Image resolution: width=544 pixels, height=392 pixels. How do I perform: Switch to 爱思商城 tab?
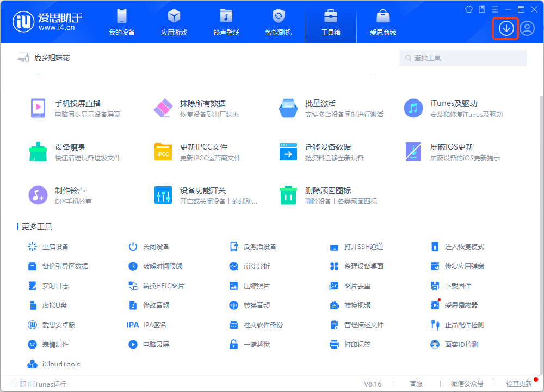382,22
